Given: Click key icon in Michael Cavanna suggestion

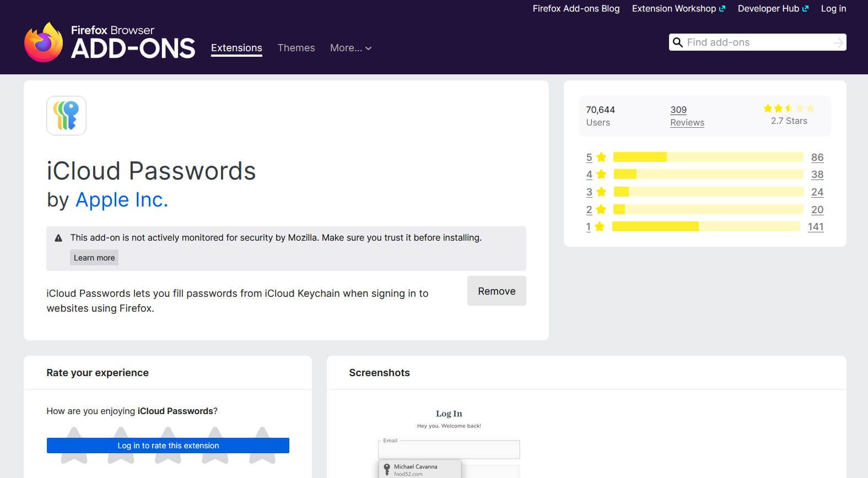Looking at the screenshot, I should 387,470.
